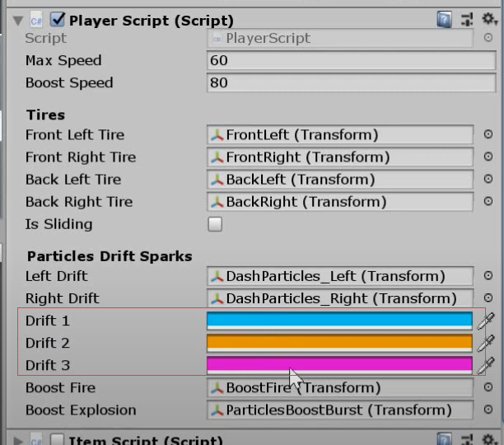Screen dimensions: 504x445
Task: Pick color with Drift 1 eyedropper
Action: click(486, 321)
